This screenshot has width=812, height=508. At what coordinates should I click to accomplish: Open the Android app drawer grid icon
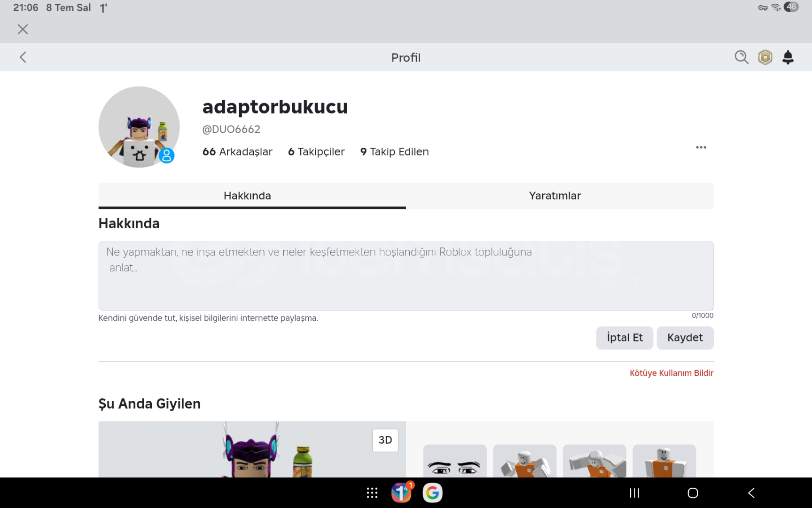(372, 493)
